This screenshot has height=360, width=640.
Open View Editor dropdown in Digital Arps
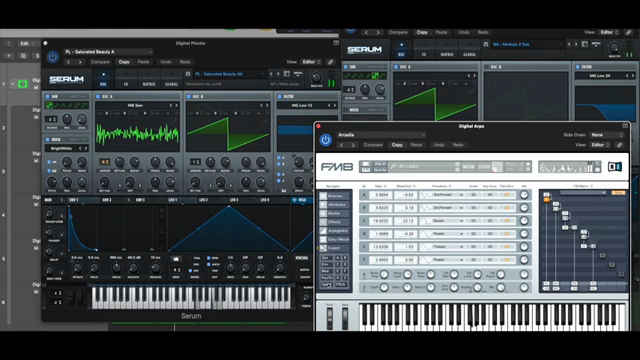pyautogui.click(x=600, y=145)
